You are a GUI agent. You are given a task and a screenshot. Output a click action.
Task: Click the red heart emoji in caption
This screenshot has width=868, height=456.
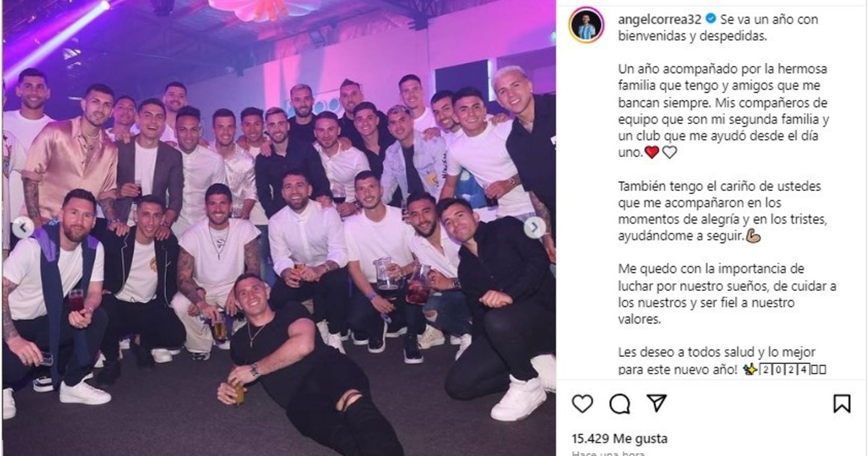pyautogui.click(x=651, y=153)
